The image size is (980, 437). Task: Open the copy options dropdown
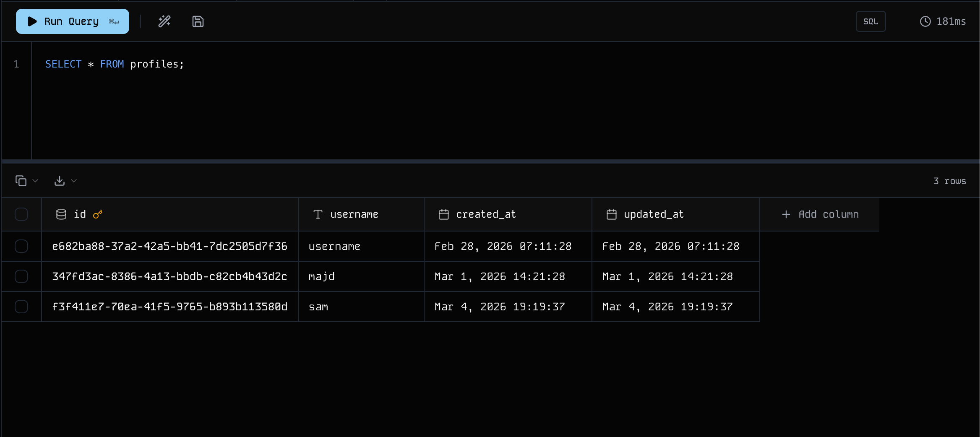tap(36, 180)
